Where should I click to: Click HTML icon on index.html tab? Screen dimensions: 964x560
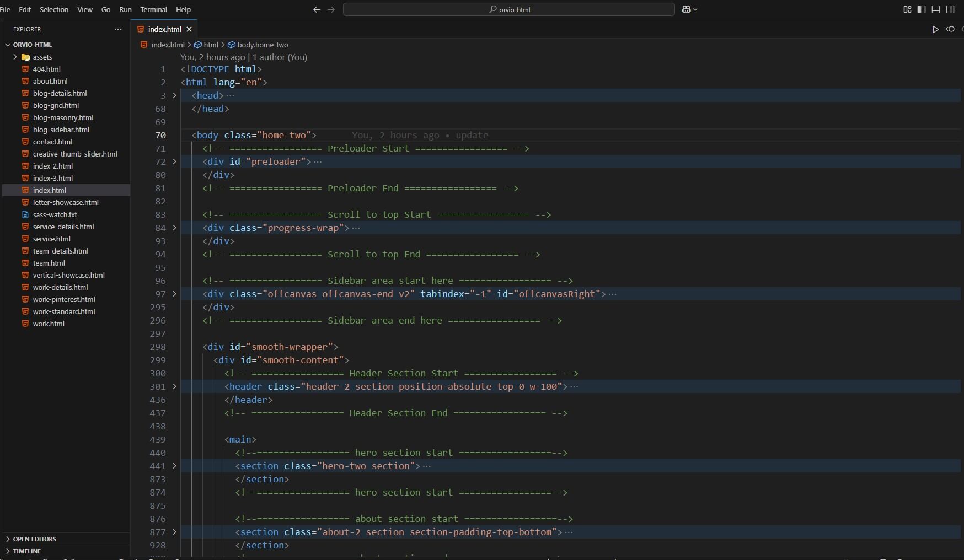pos(141,29)
